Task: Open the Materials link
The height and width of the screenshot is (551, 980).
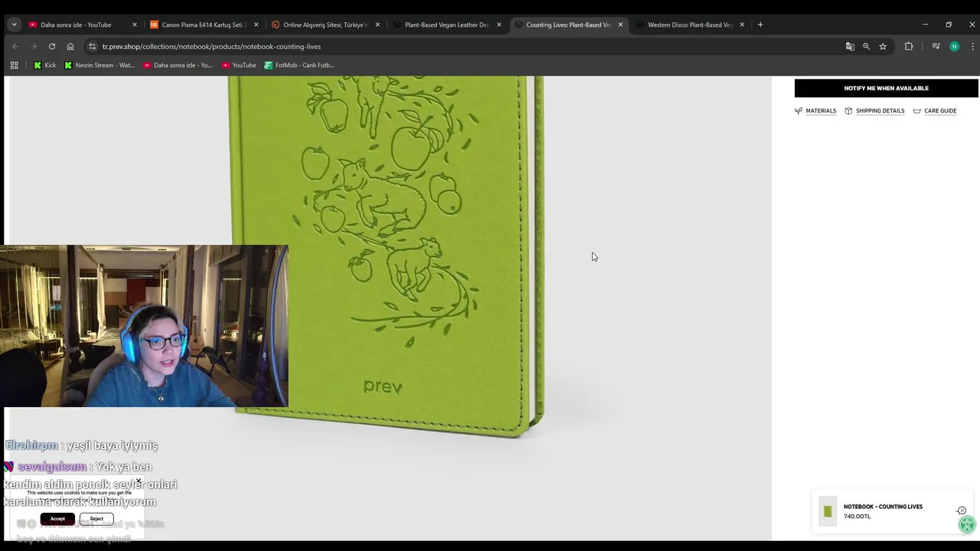Action: click(x=821, y=111)
